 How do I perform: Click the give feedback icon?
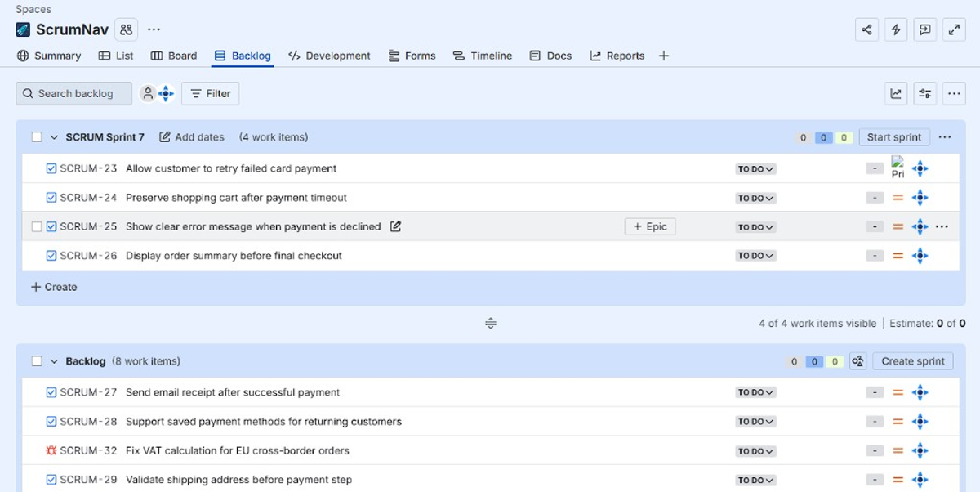pos(924,29)
